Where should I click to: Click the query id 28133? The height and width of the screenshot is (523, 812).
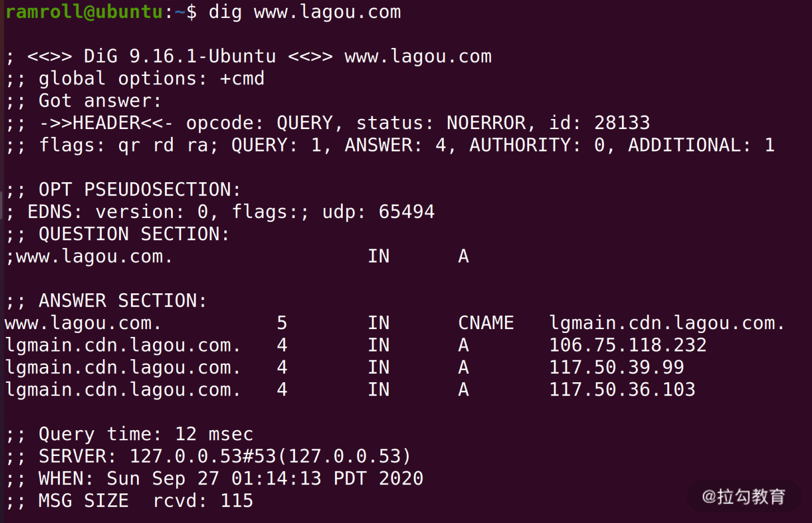click(x=622, y=123)
